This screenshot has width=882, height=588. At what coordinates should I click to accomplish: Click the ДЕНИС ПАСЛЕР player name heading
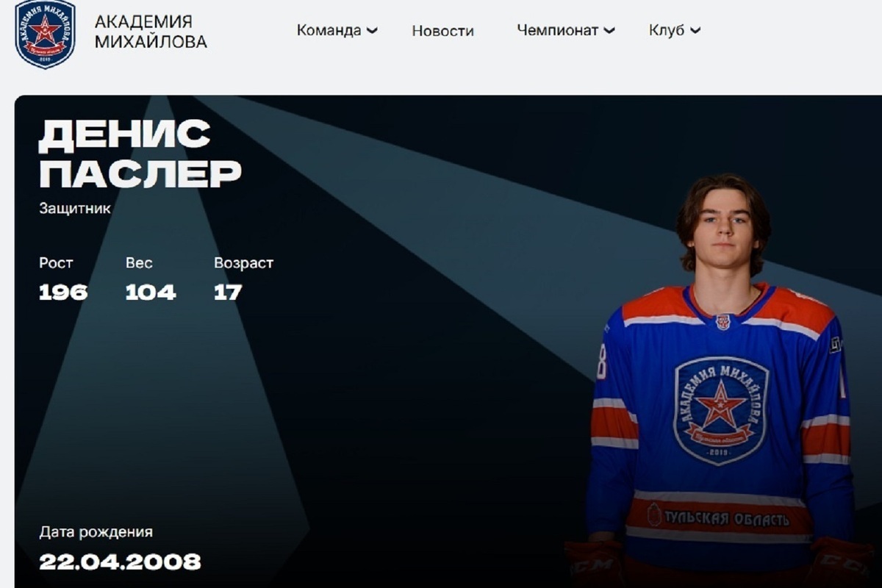coord(140,154)
